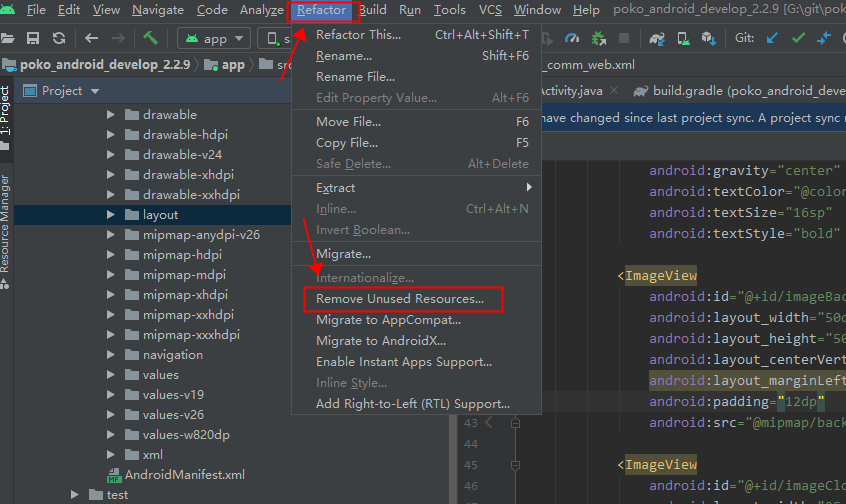This screenshot has width=846, height=504.
Task: Open the Navigate menu
Action: [x=158, y=10]
